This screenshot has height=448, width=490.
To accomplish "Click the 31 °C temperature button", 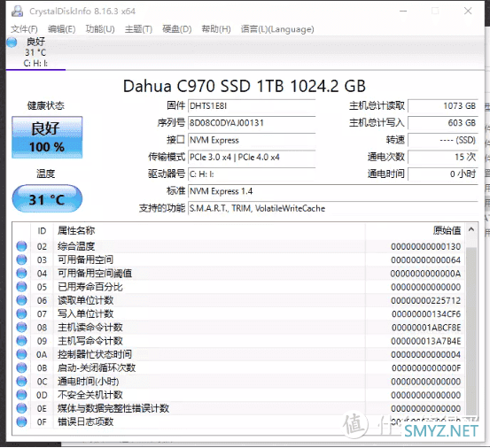I will point(47,198).
